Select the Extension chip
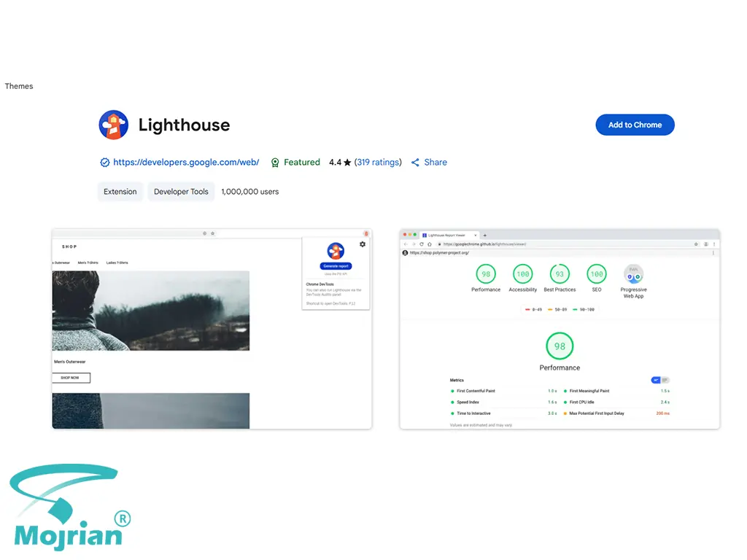 coord(120,192)
